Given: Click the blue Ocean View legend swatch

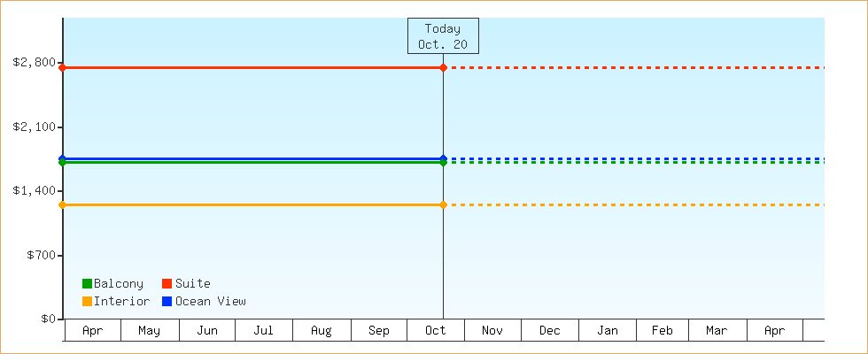Looking at the screenshot, I should 167,302.
